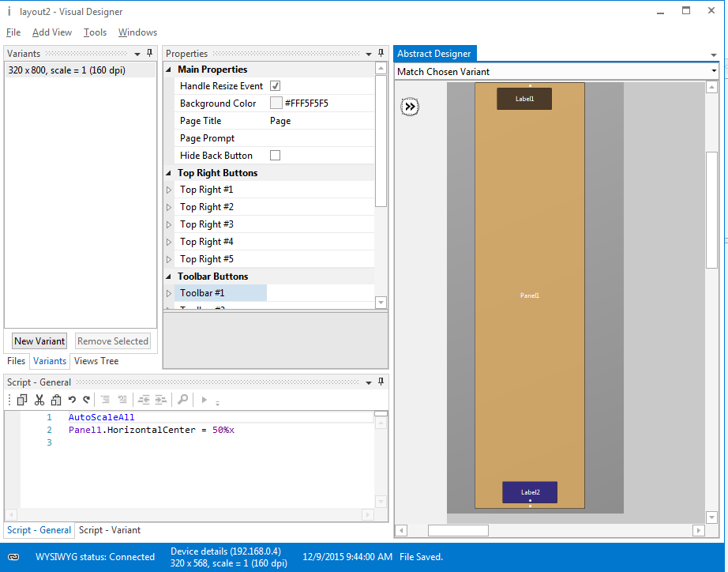Image resolution: width=728 pixels, height=572 pixels.
Task: Click the Cut scissors icon
Action: click(39, 400)
